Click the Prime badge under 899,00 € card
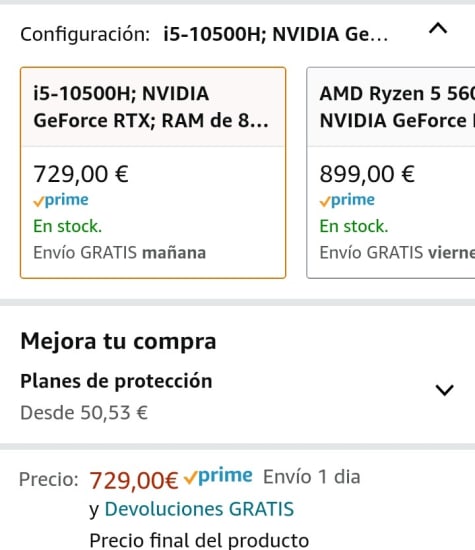475x550 pixels. tap(347, 200)
